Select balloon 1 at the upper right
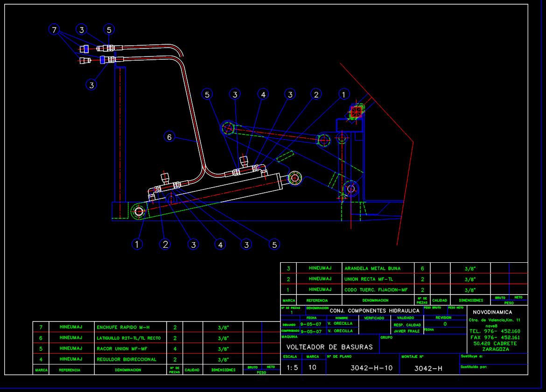The height and width of the screenshot is (392, 546). pyautogui.click(x=343, y=95)
